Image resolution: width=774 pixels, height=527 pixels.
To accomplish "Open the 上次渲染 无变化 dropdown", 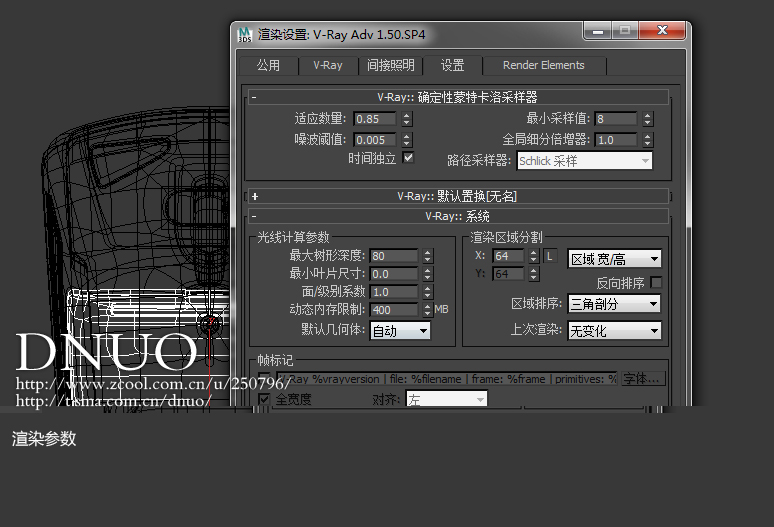I will (x=615, y=331).
